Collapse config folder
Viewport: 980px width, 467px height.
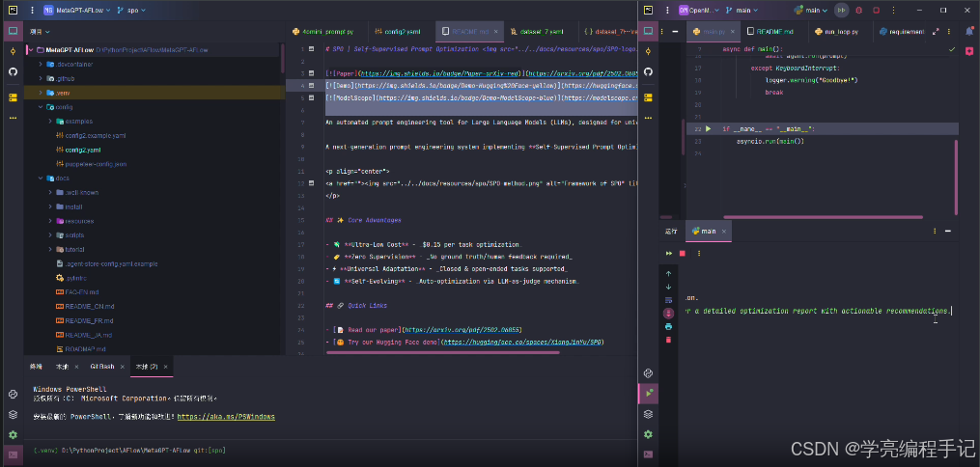(x=41, y=107)
